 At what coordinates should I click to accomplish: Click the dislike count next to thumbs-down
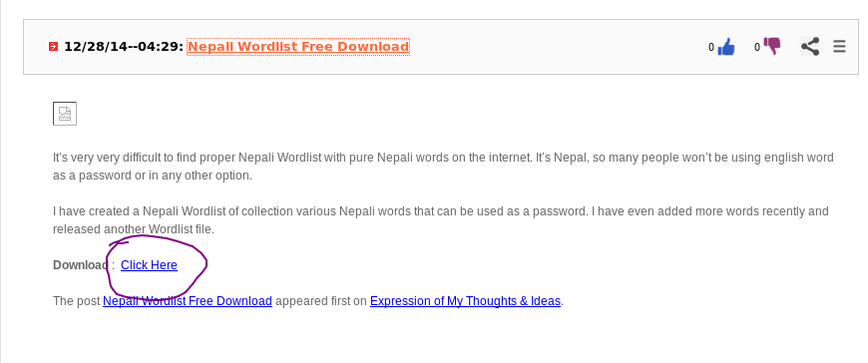(x=757, y=48)
